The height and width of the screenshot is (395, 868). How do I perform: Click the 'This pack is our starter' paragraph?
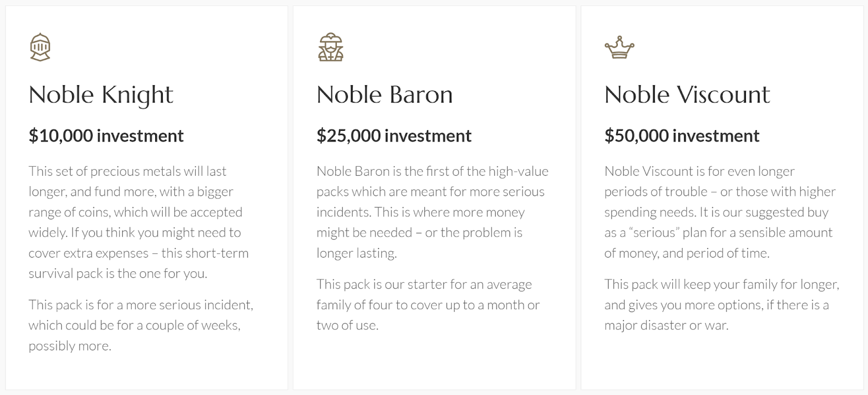click(428, 304)
